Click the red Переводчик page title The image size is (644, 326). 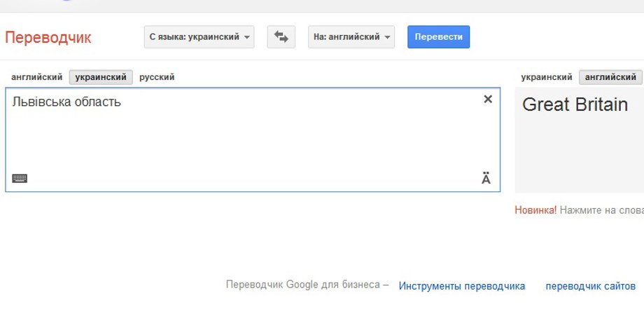click(x=48, y=38)
